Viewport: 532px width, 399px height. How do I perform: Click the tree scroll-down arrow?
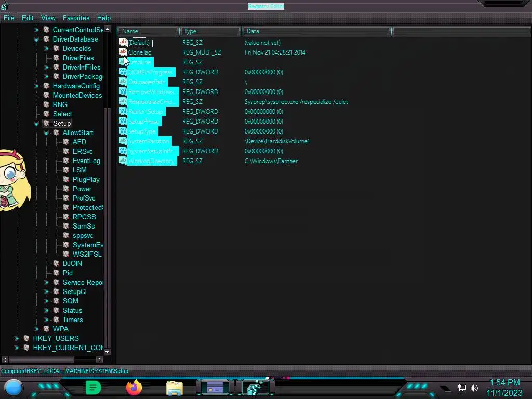pos(107,352)
